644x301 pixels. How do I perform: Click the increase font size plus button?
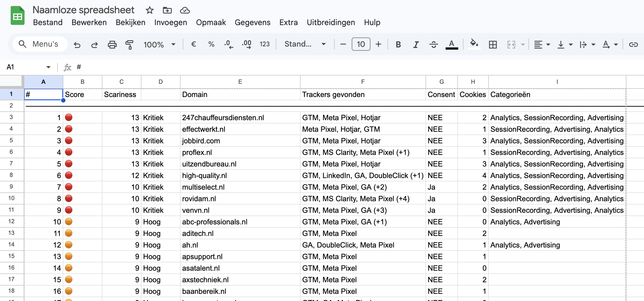(x=378, y=44)
